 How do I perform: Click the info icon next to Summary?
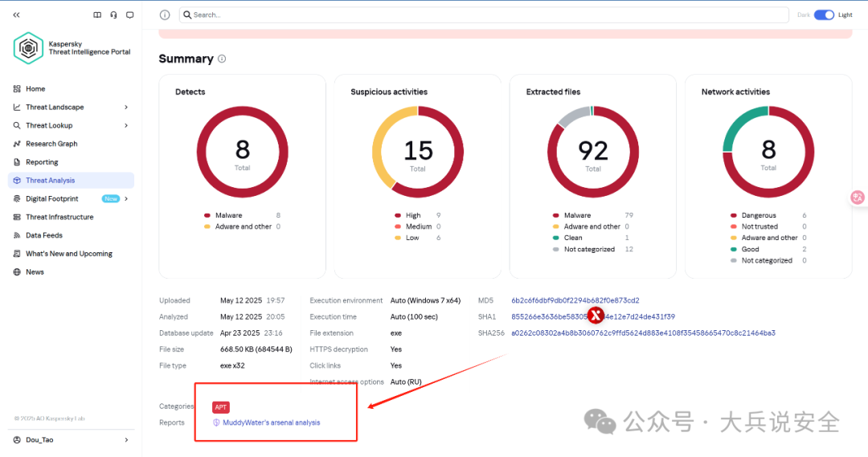[222, 59]
